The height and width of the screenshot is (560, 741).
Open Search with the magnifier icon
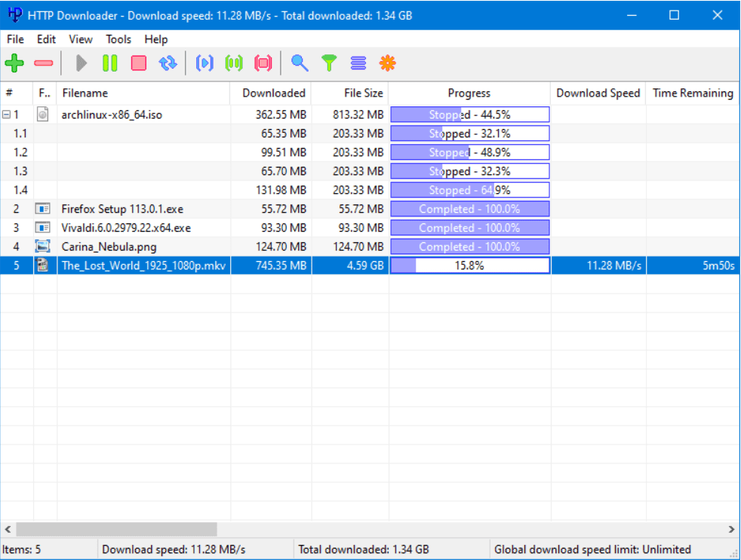point(300,63)
